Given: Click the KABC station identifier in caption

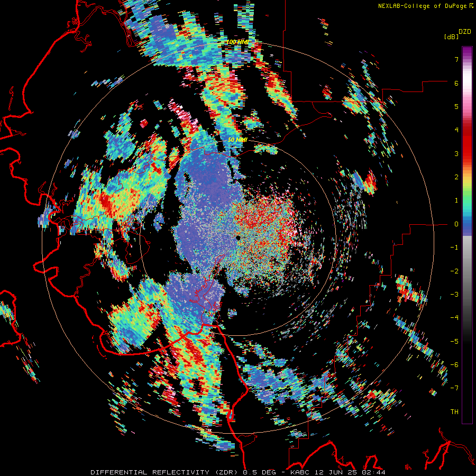Looking at the screenshot, I should (x=301, y=472).
